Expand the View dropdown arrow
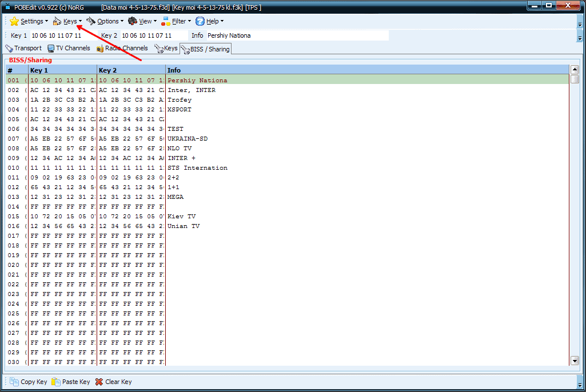Screen dimensions: 586x392 pyautogui.click(x=155, y=21)
